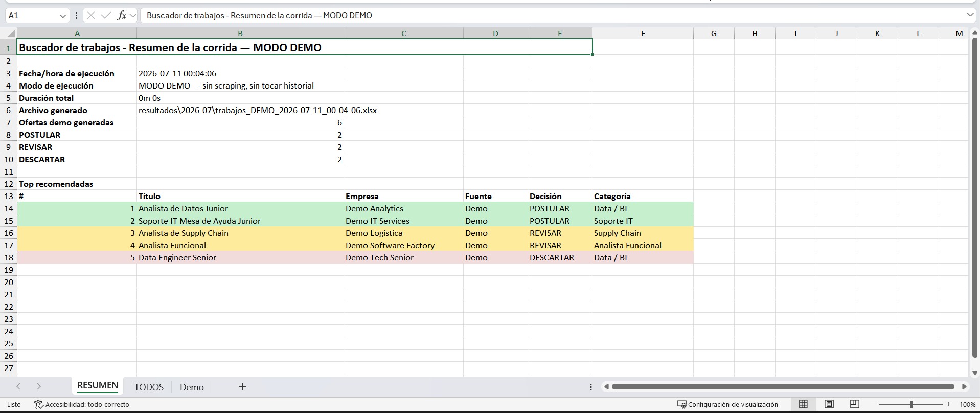The image size is (980, 413).
Task: Switch to the TODOS sheet tab
Action: pyautogui.click(x=149, y=387)
